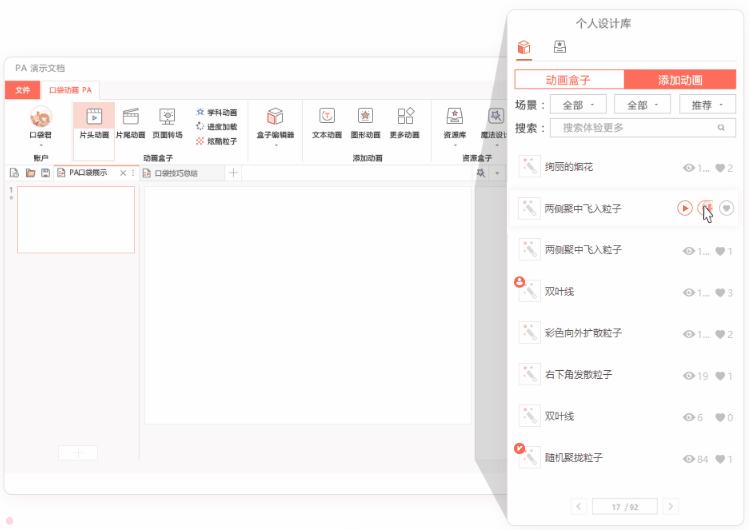Add a 文本动画 text animation
Image resolution: width=749 pixels, height=530 pixels.
tap(327, 123)
